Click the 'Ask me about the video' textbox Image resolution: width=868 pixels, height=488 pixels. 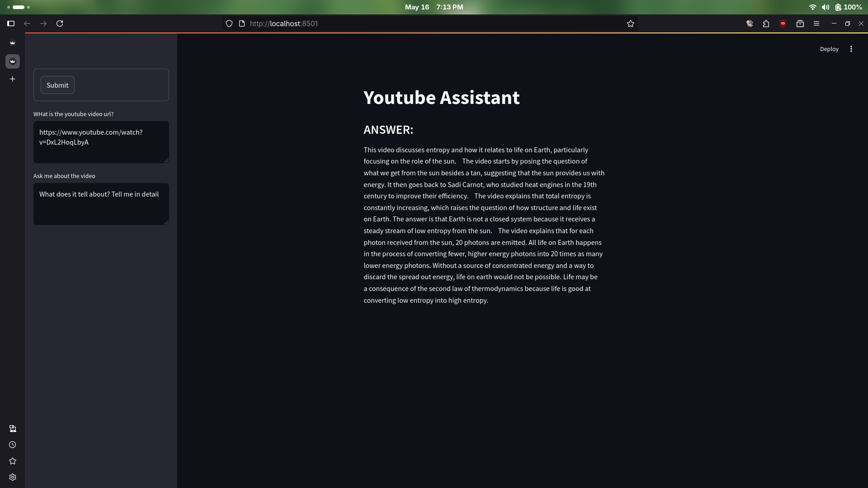click(x=101, y=204)
